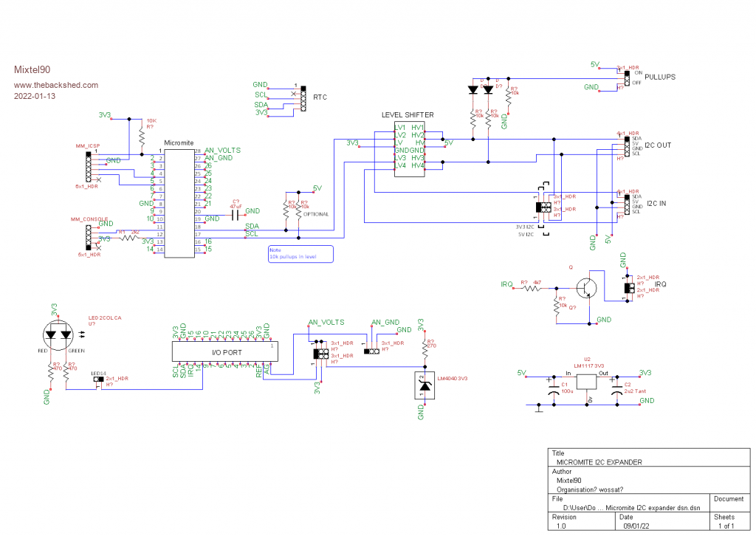Open the www.thebackshed.com link text
The width and height of the screenshot is (756, 536).
tap(56, 85)
